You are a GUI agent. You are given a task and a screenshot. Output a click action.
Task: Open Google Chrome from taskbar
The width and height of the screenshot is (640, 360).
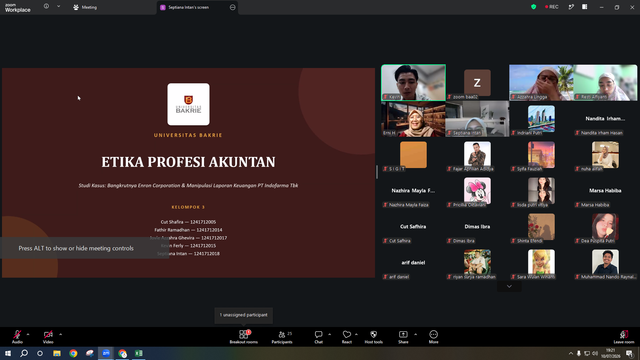pos(73,353)
